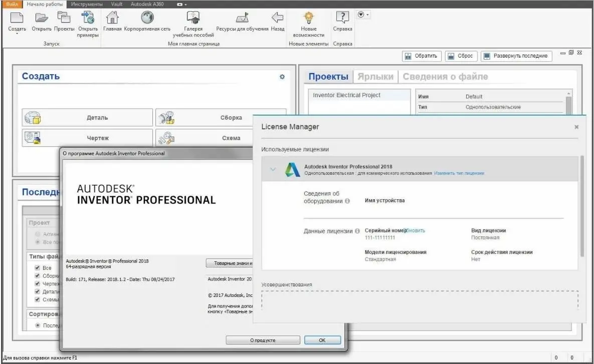This screenshot has height=364, width=594.
Task: Open Галерея учебных пособий icon
Action: [x=193, y=18]
